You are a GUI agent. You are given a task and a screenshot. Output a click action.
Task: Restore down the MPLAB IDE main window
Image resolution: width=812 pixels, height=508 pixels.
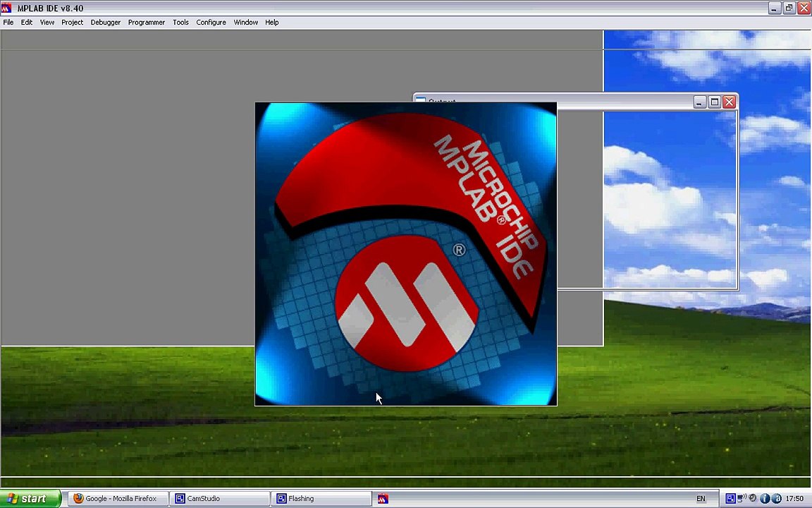click(x=789, y=8)
